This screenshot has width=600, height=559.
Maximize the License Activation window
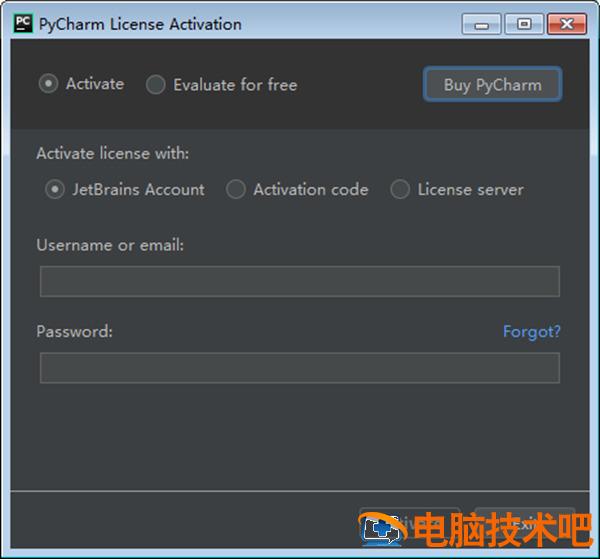pos(524,24)
